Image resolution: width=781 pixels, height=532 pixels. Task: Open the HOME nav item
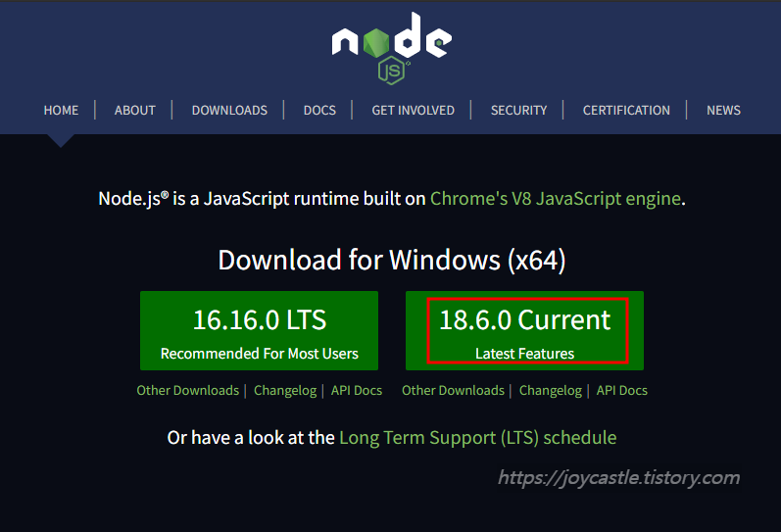tap(61, 110)
